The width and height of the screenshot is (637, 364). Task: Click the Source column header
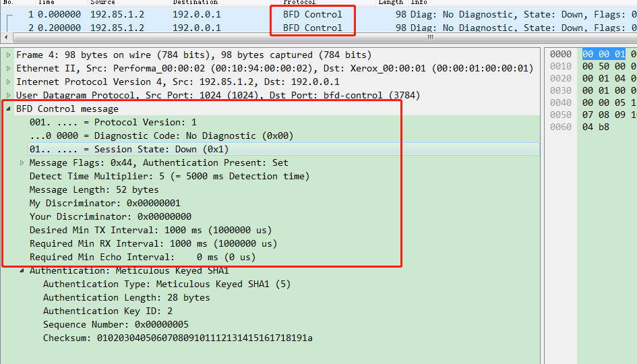tap(102, 2)
